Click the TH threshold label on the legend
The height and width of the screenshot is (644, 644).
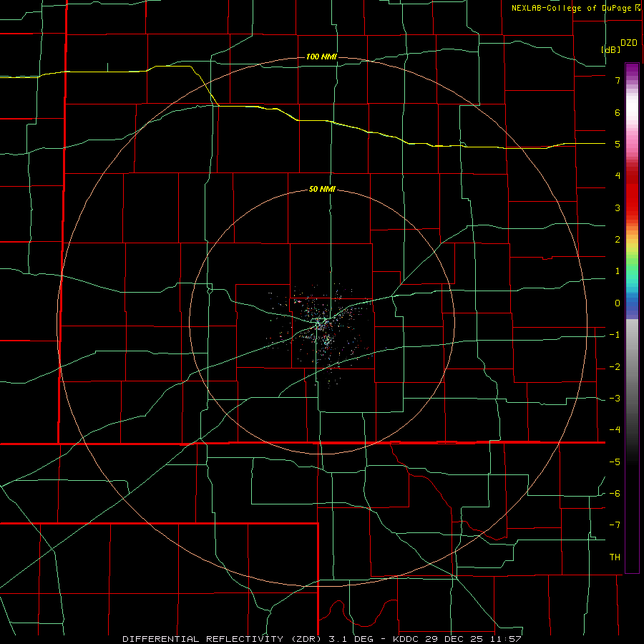click(615, 557)
